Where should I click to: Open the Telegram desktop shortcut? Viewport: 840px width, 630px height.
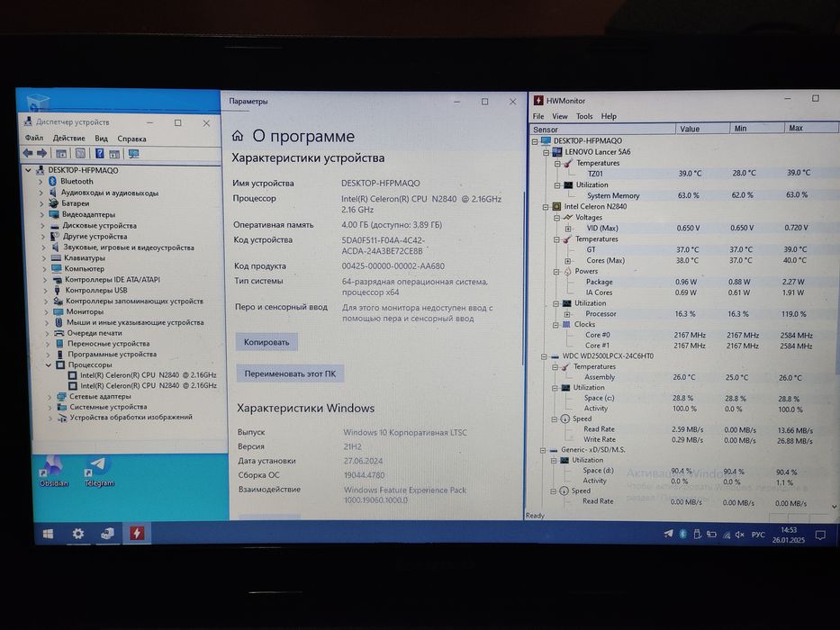pyautogui.click(x=99, y=472)
